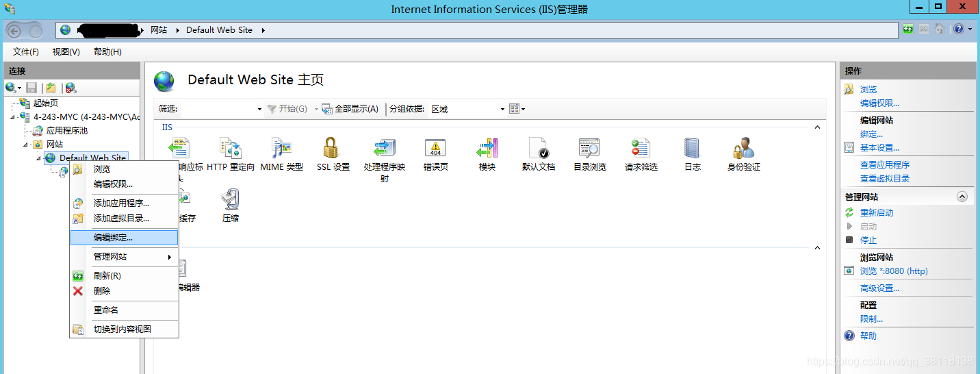Click the home icon in address bar
Image resolution: width=980 pixels, height=374 pixels.
point(940,29)
